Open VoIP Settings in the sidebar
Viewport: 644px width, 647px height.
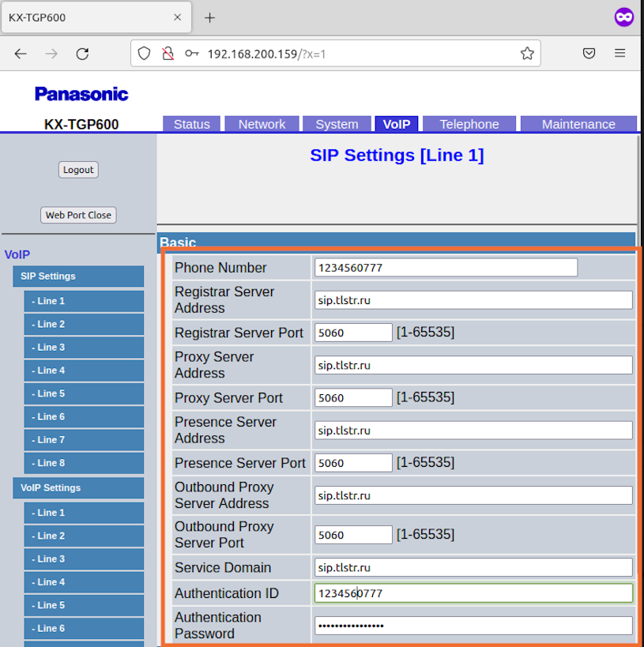(78, 487)
